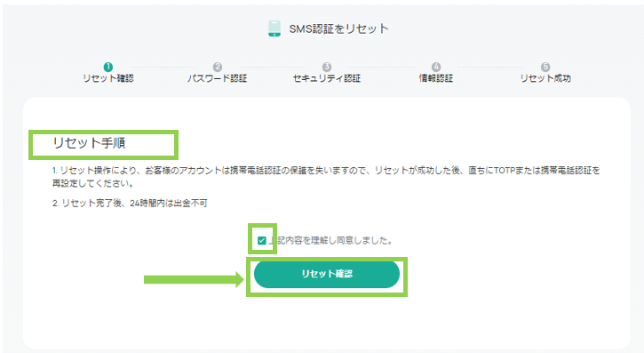Click the 情報認証 step label

click(436, 78)
